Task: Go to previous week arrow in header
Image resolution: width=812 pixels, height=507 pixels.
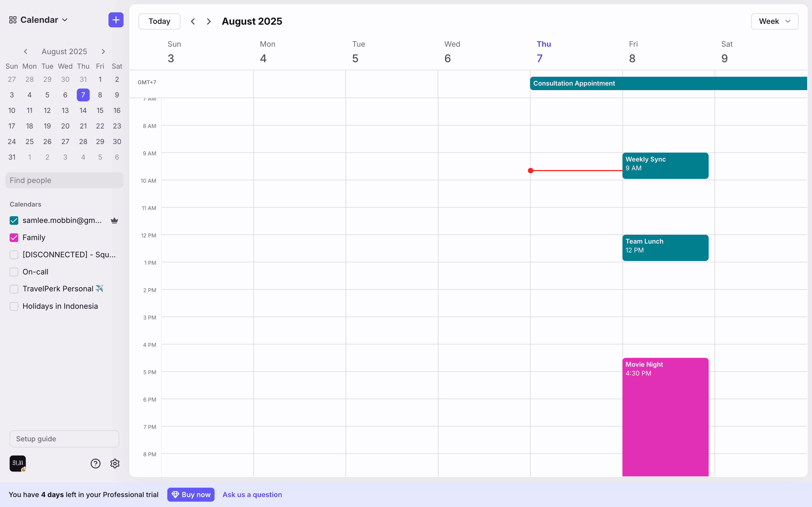Action: click(x=193, y=21)
